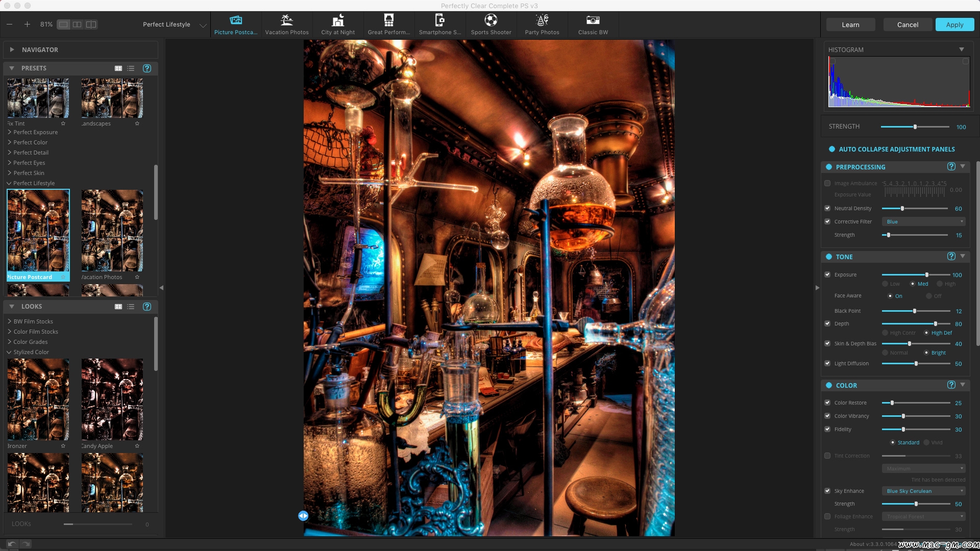Choose the Vacation Photos preset icon

pos(287,20)
